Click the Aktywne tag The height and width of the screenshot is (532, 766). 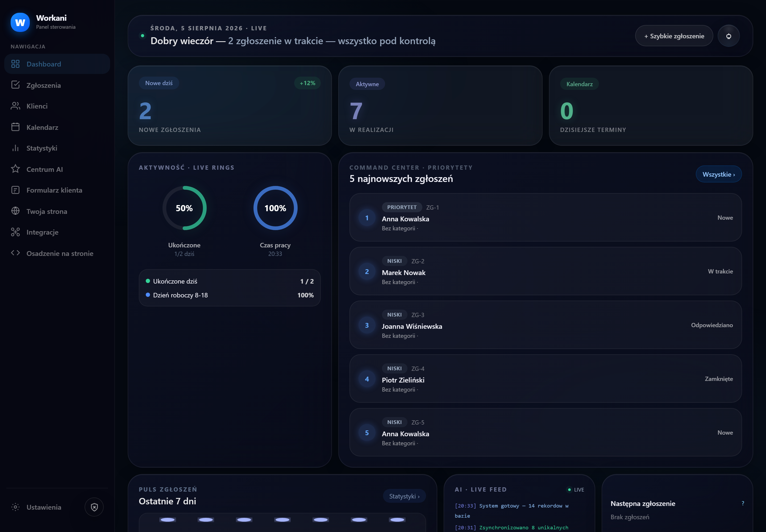click(x=367, y=84)
